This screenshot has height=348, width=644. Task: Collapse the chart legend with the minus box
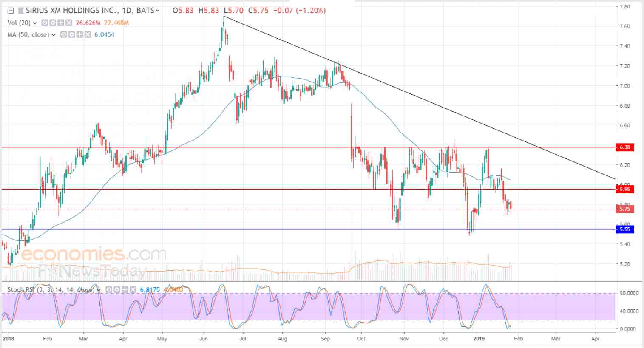click(11, 11)
